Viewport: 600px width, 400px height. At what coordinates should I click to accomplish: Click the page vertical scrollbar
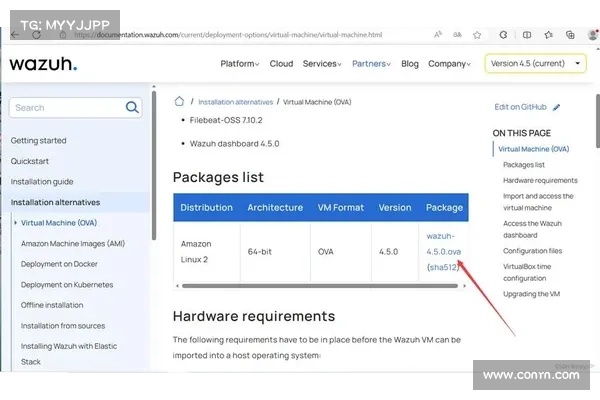pos(598,121)
